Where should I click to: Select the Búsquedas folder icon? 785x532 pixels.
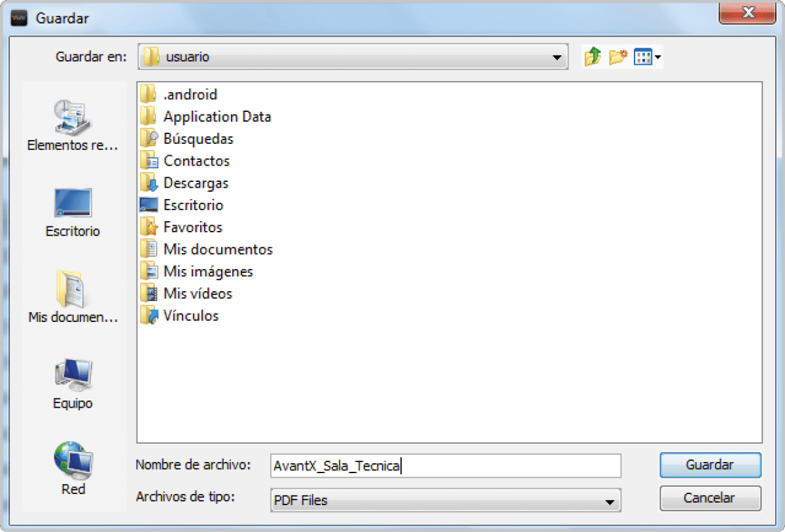coord(148,139)
